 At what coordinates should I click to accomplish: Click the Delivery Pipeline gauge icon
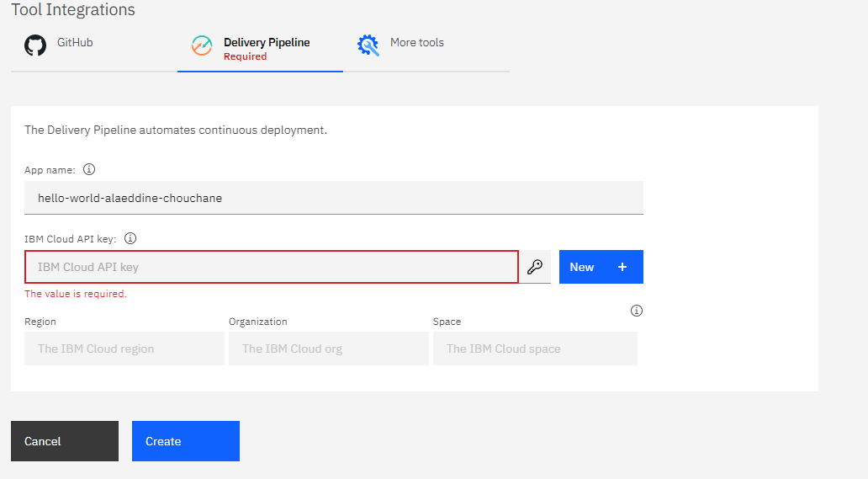tap(202, 45)
